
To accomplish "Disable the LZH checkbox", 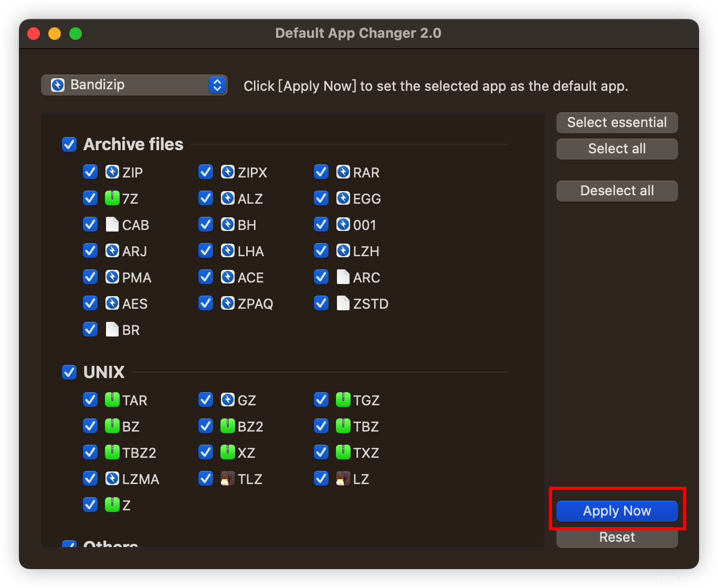I will click(321, 251).
